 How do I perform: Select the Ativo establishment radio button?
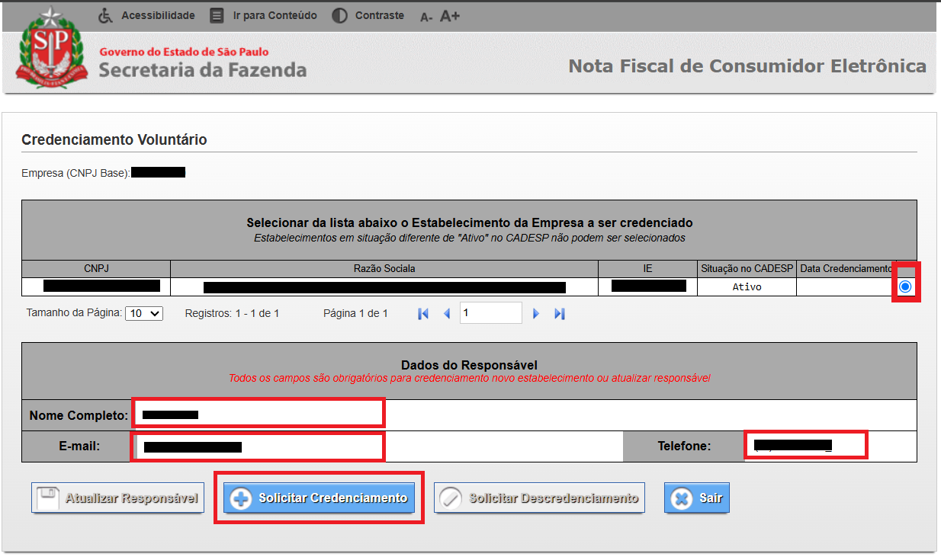point(905,286)
